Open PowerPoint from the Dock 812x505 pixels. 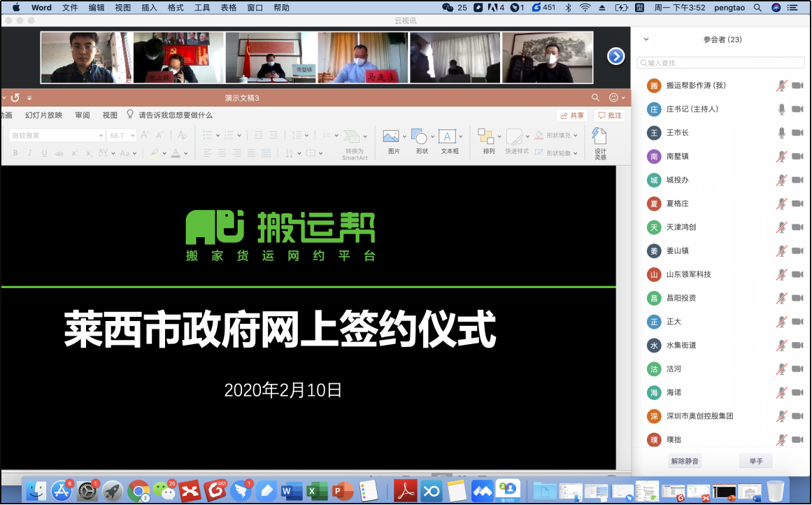pyautogui.click(x=342, y=491)
